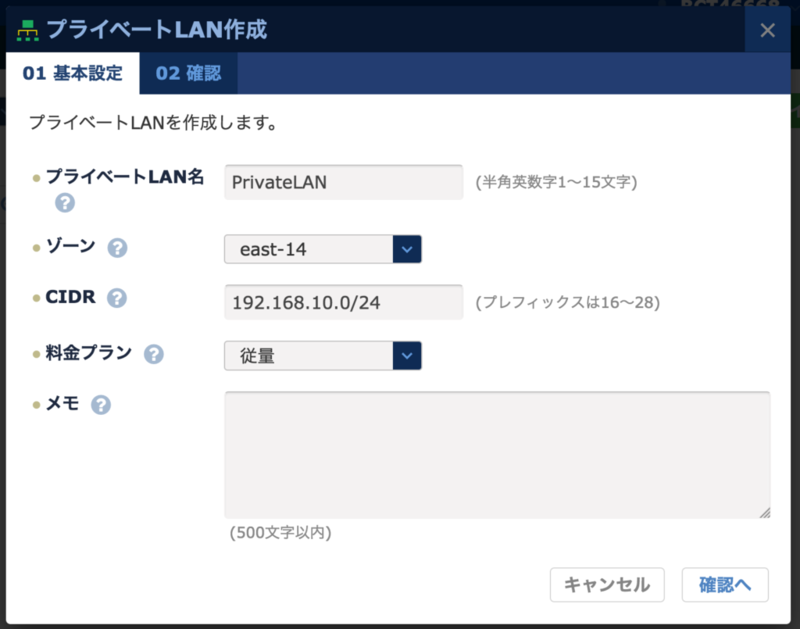Click help icon next to プライベートLAN名
The height and width of the screenshot is (629, 800).
coord(65,203)
